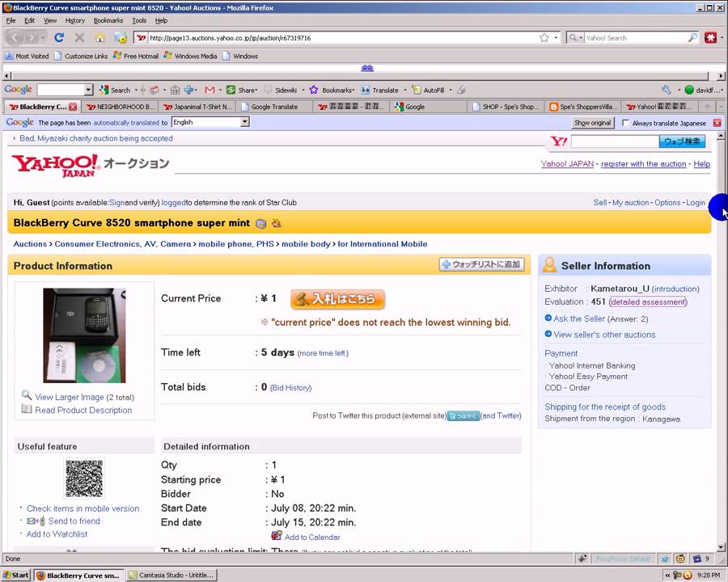Click the AutoFill toolbar button
Image resolution: width=728 pixels, height=582 pixels.
coord(428,90)
